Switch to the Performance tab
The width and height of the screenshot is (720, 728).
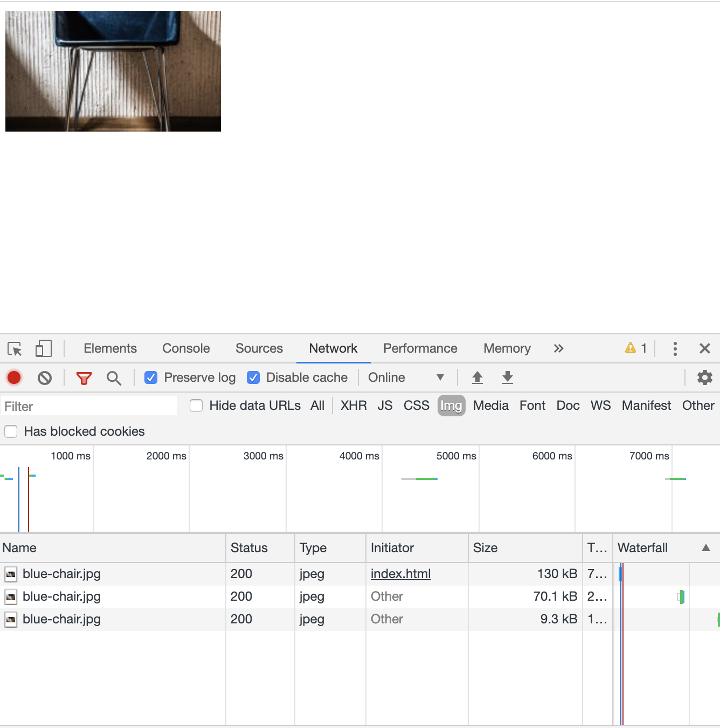[x=420, y=348]
